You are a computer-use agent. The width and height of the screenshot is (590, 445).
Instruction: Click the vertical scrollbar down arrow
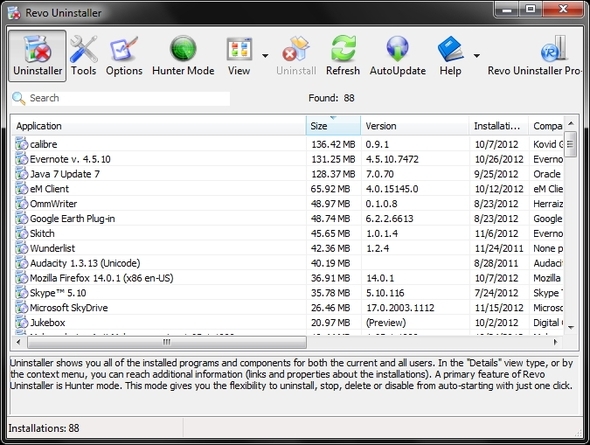click(571, 327)
